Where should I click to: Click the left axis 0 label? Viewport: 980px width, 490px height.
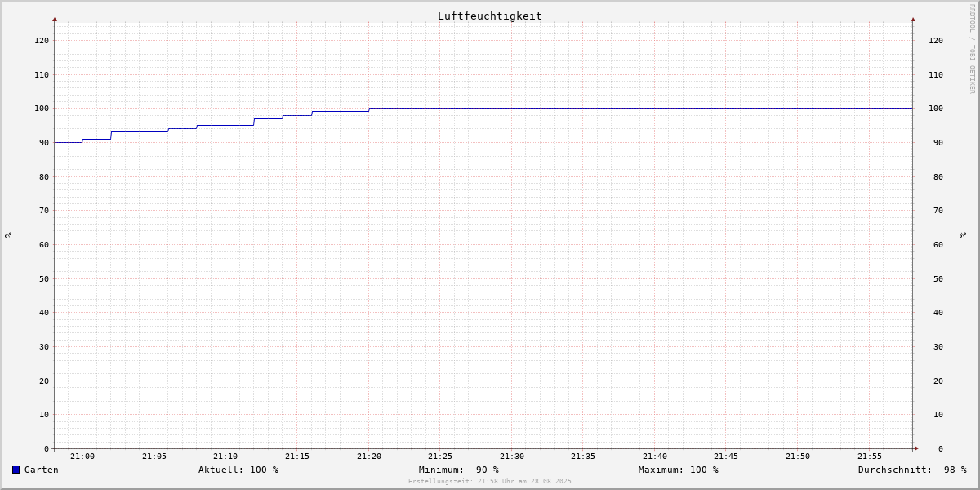click(x=47, y=448)
